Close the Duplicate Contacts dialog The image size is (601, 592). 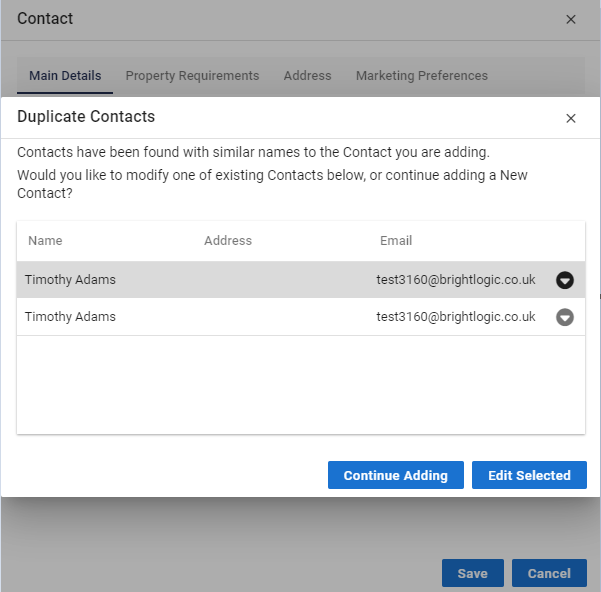(570, 118)
